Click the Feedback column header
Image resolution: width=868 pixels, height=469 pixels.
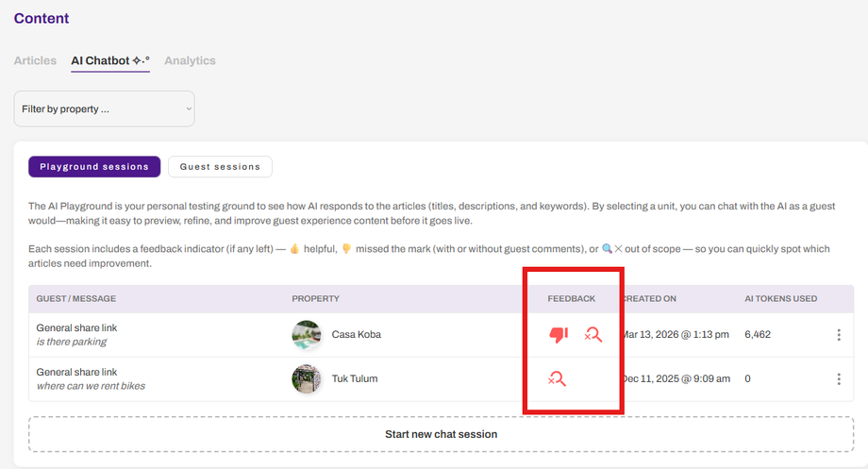571,299
